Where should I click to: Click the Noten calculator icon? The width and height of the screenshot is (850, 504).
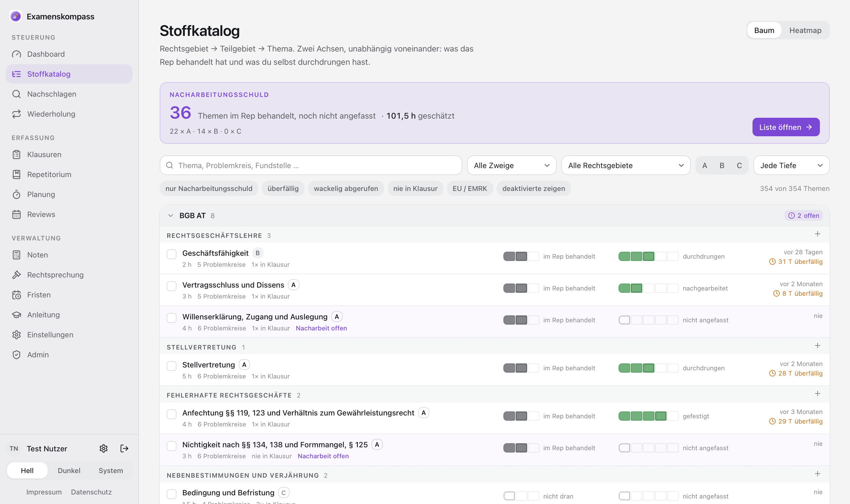pyautogui.click(x=16, y=255)
